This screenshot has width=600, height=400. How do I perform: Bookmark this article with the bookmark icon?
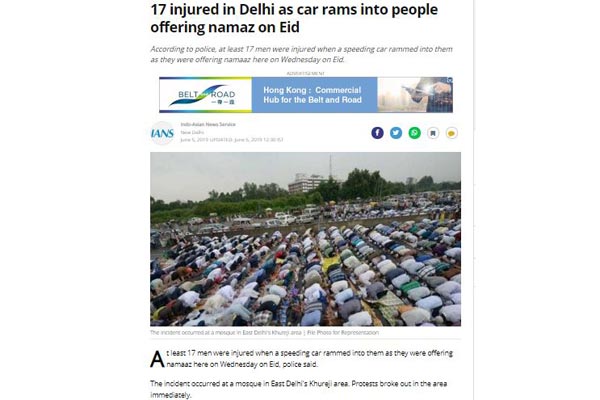click(433, 133)
